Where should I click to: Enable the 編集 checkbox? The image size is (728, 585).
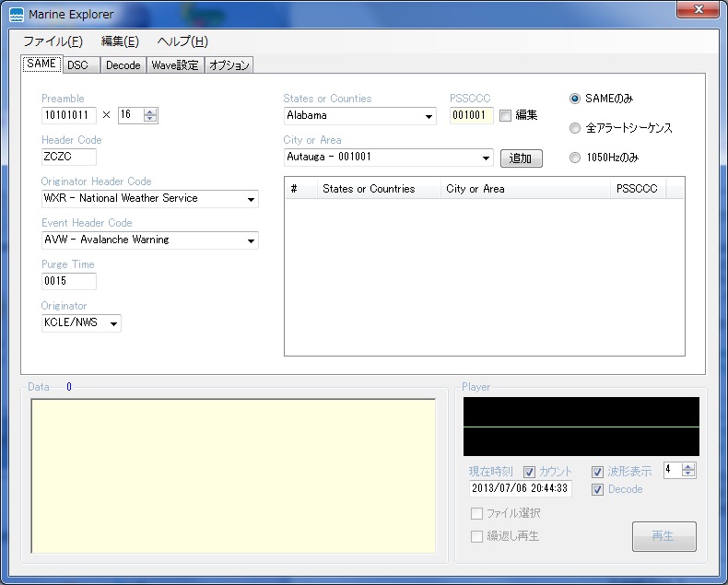(x=505, y=115)
